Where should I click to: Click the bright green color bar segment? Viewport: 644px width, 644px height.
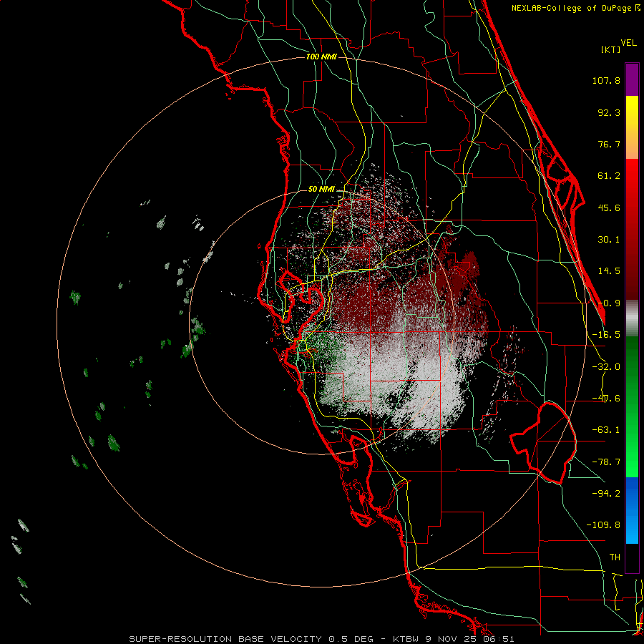click(632, 406)
